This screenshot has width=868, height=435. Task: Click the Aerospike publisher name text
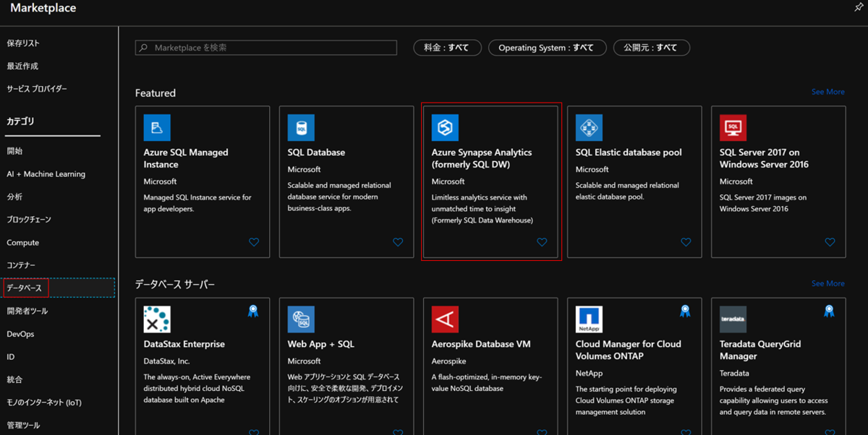449,361
